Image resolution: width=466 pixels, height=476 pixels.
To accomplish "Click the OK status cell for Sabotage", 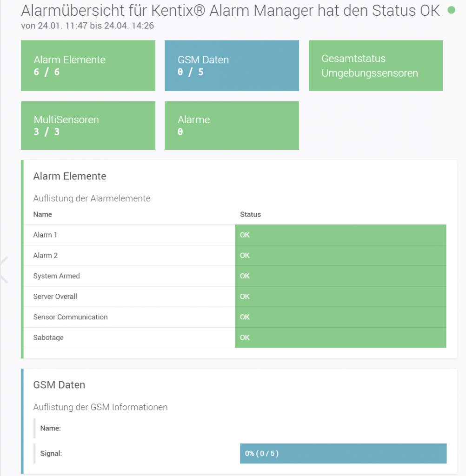I will point(340,337).
